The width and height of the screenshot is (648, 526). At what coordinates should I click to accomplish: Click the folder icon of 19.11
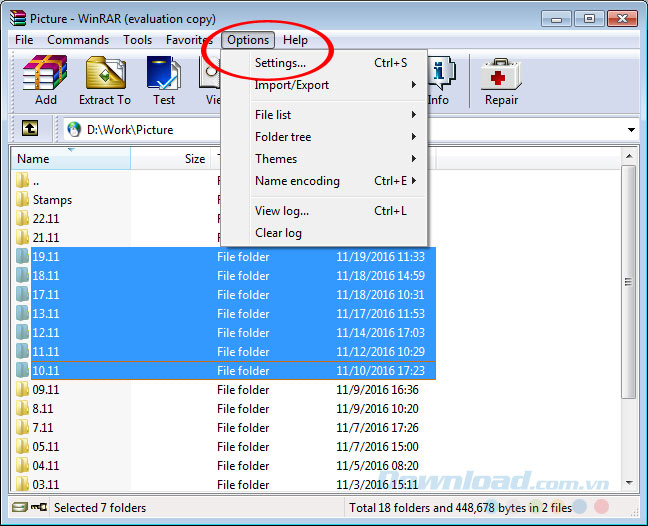point(22,257)
